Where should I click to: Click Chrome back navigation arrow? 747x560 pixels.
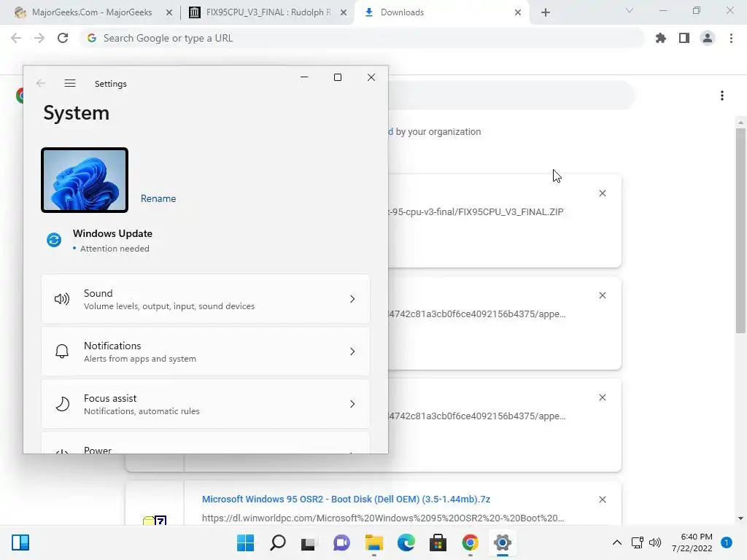16,38
